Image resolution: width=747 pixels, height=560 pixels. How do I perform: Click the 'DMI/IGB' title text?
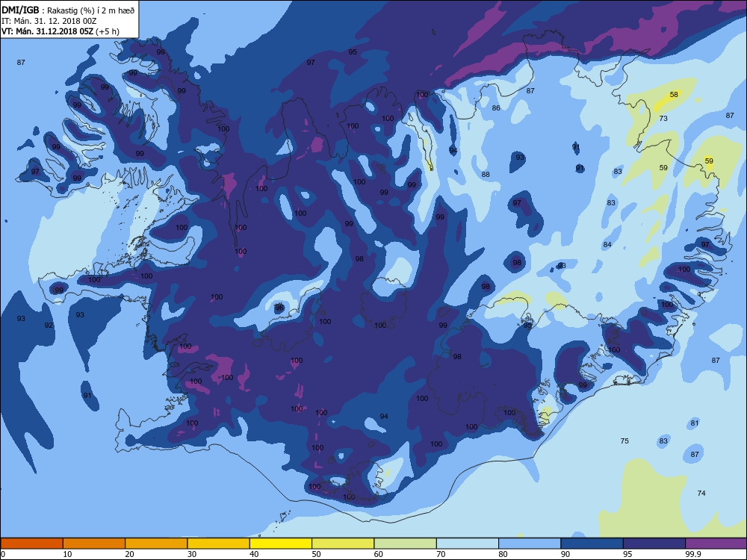click(x=20, y=10)
